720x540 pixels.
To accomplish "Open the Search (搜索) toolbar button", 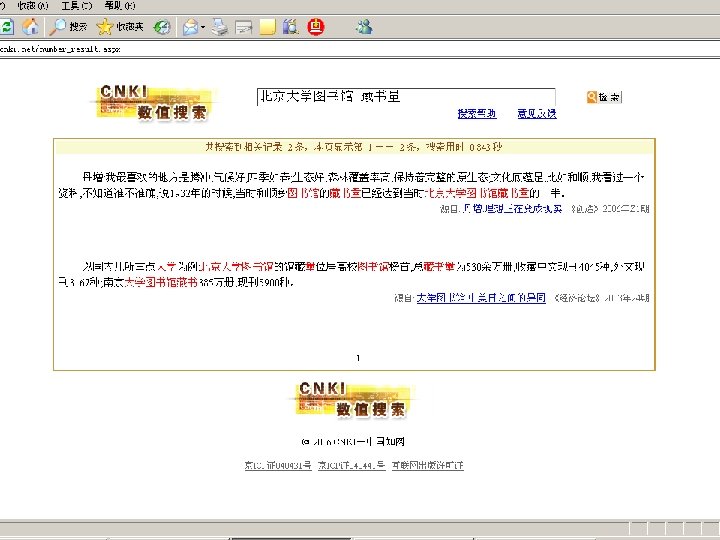I will [68, 27].
